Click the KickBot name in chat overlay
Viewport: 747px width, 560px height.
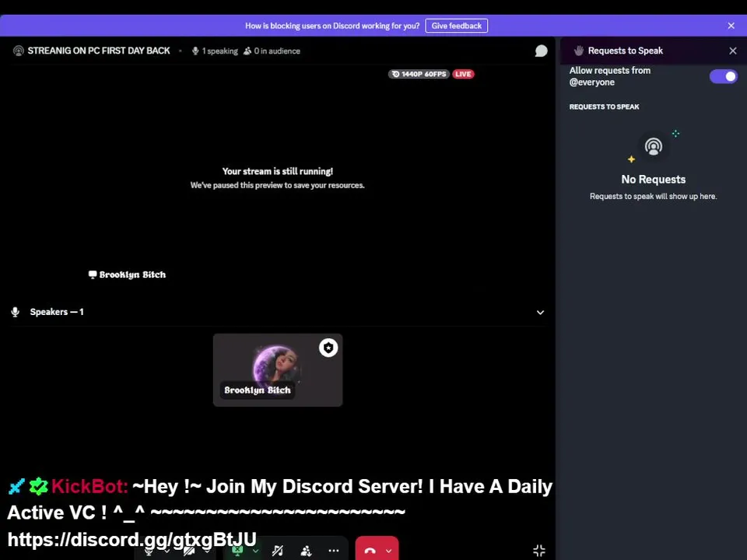(x=89, y=487)
